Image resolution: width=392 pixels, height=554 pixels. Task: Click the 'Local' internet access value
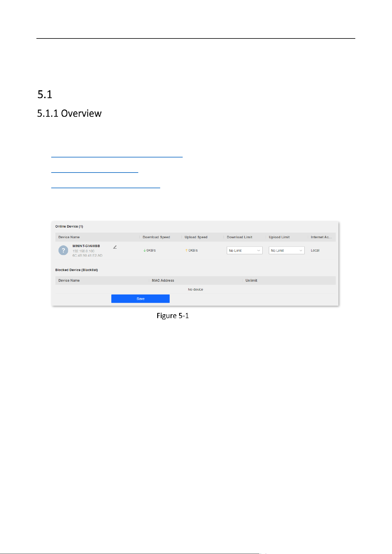click(315, 250)
